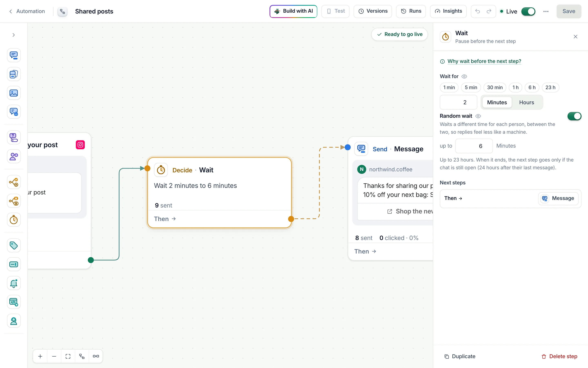Add the contact plus step icon
Image resolution: width=588 pixels, height=368 pixels.
click(14, 156)
